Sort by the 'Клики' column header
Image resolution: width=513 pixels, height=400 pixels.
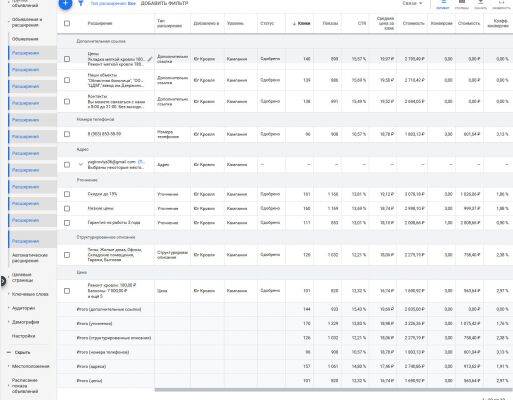tap(301, 23)
